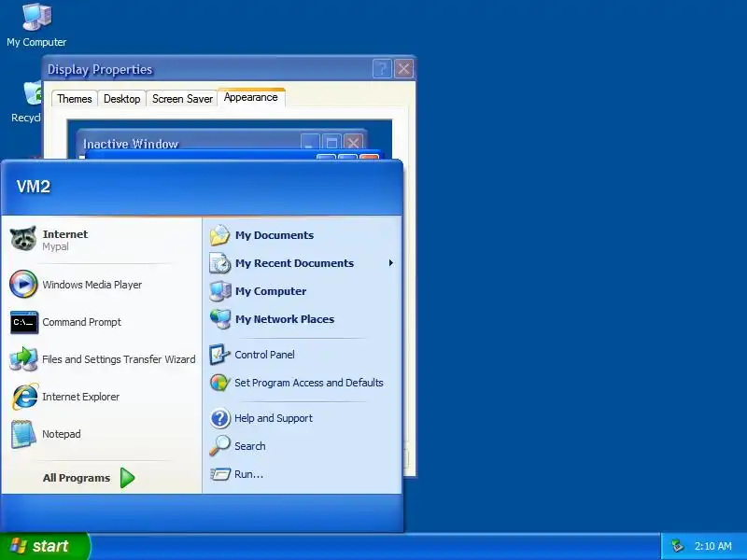Switch to the Themes tab
Screen dimensions: 747x560
(x=75, y=99)
